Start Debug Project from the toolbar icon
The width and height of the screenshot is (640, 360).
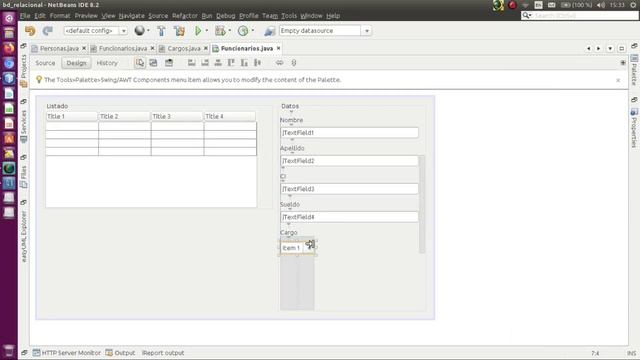click(x=220, y=31)
